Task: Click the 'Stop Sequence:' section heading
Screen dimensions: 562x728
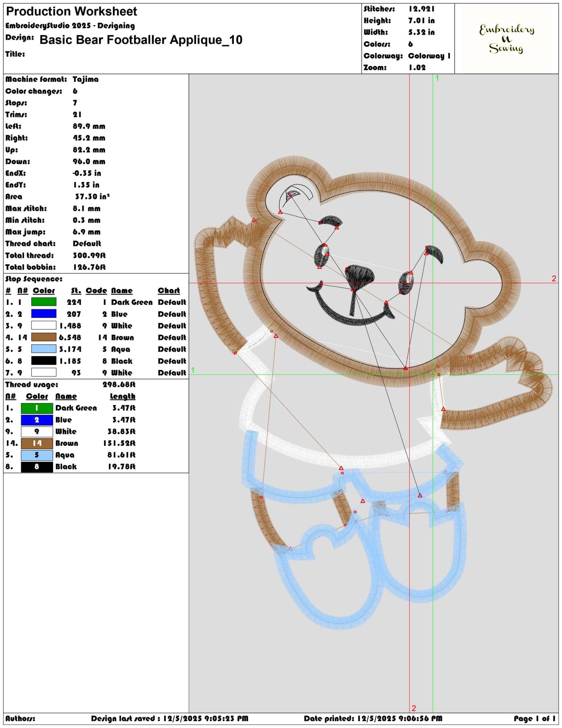Action: point(34,279)
